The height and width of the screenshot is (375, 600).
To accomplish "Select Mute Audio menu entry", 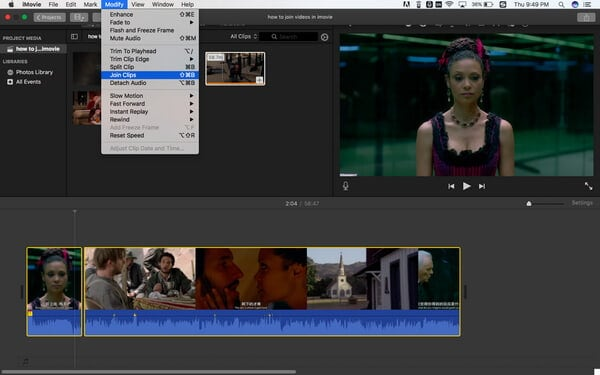I will [150, 38].
